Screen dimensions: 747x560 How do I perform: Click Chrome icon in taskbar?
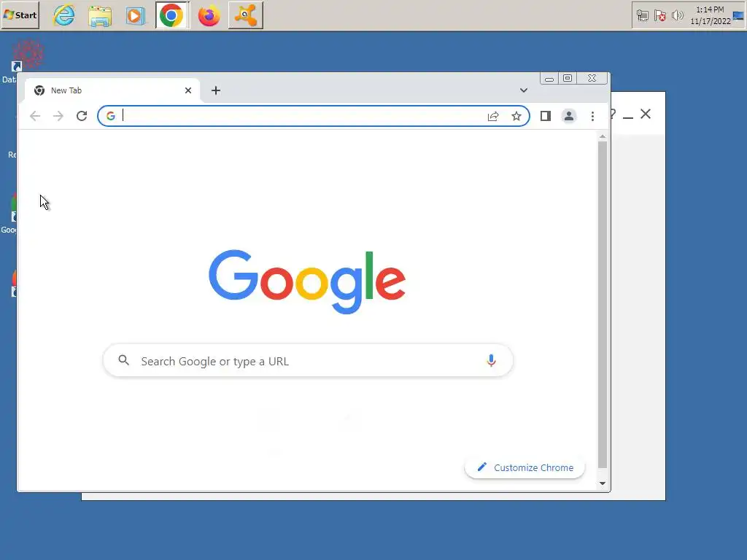(x=171, y=16)
